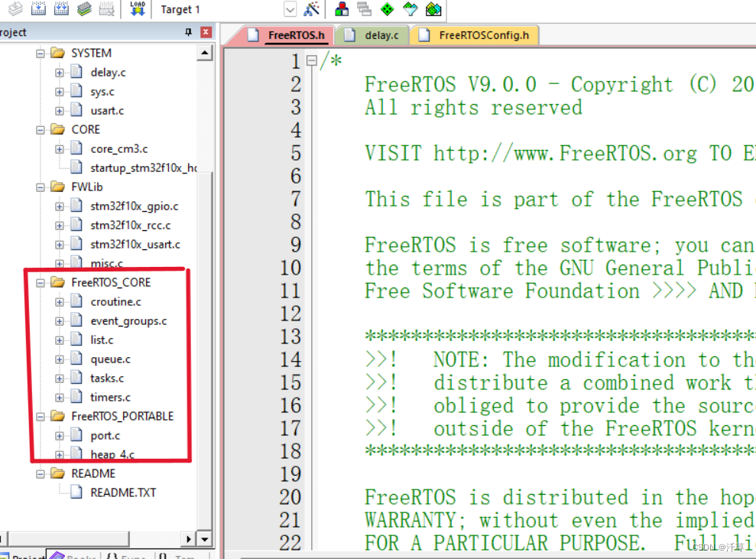Screen dimensions: 756x559
Task: Click the Translate file toolbar icon
Action: [15, 8]
